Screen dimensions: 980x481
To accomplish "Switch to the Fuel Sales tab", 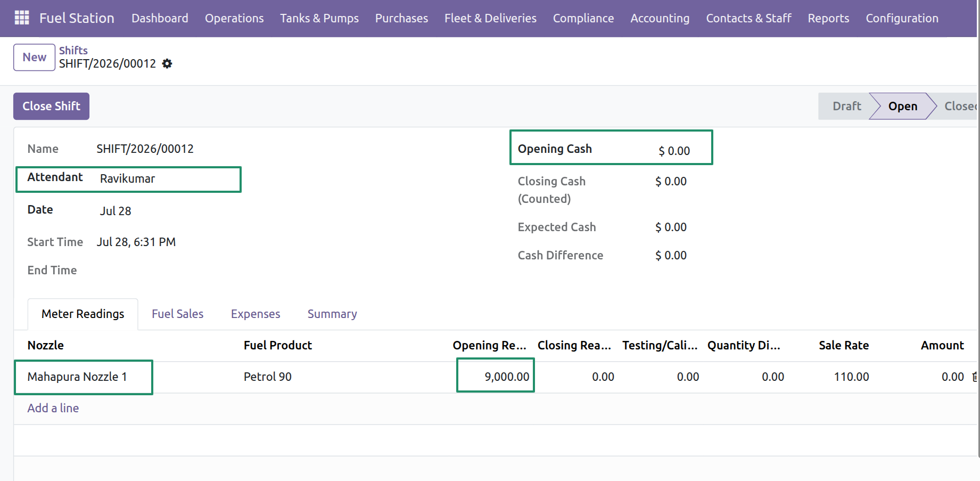I will click(177, 314).
